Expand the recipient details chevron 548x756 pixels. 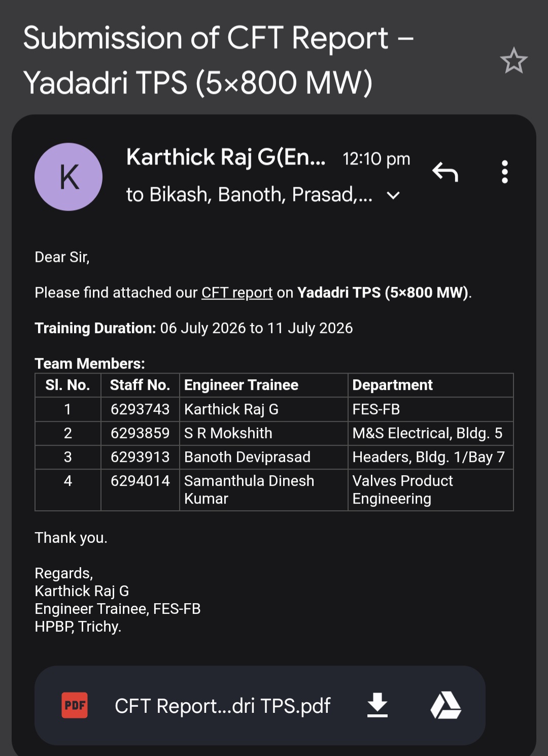click(x=393, y=195)
